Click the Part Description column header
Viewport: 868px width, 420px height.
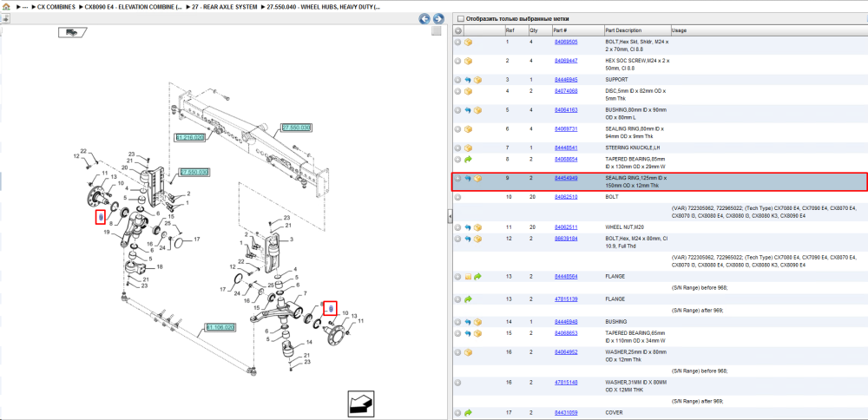(x=623, y=30)
